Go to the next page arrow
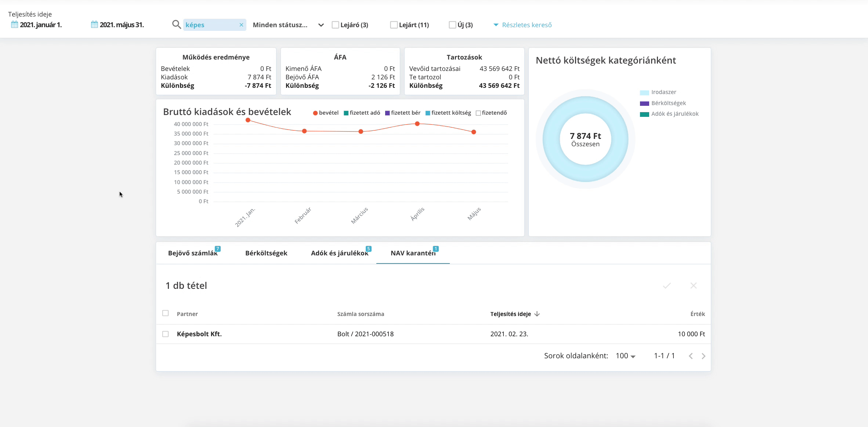Viewport: 868px width, 427px height. coord(704,356)
